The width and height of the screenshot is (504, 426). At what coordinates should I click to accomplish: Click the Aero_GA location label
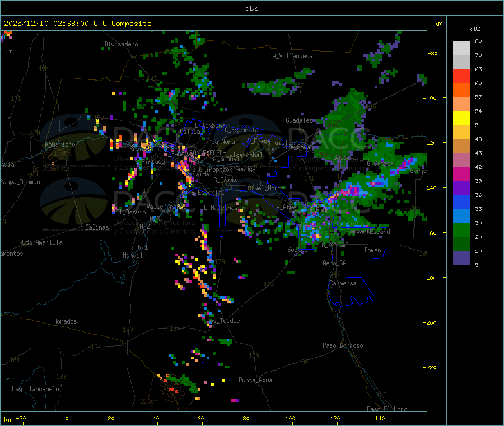click(335, 263)
